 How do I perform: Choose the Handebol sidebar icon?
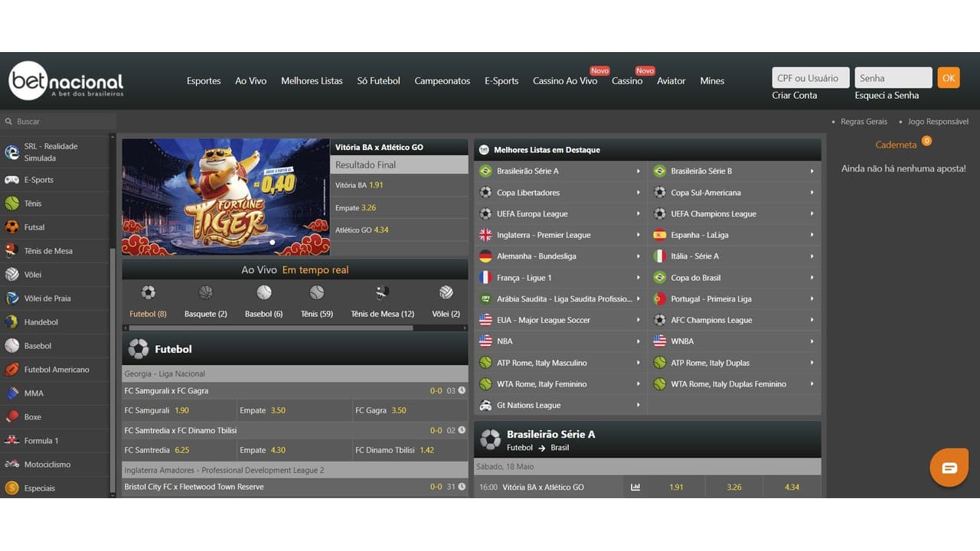click(x=12, y=322)
